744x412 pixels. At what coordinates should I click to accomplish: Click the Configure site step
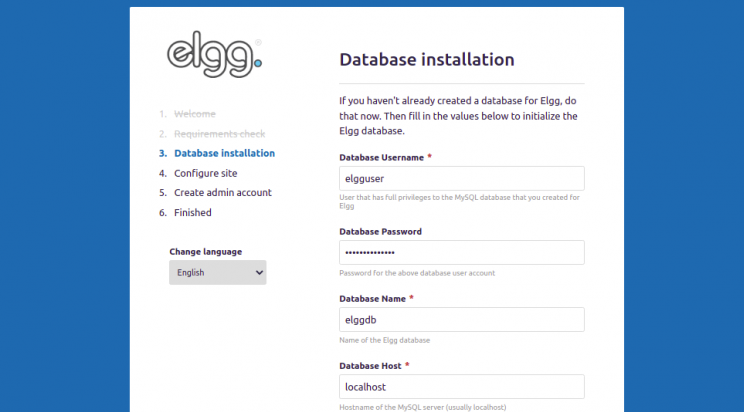(205, 173)
